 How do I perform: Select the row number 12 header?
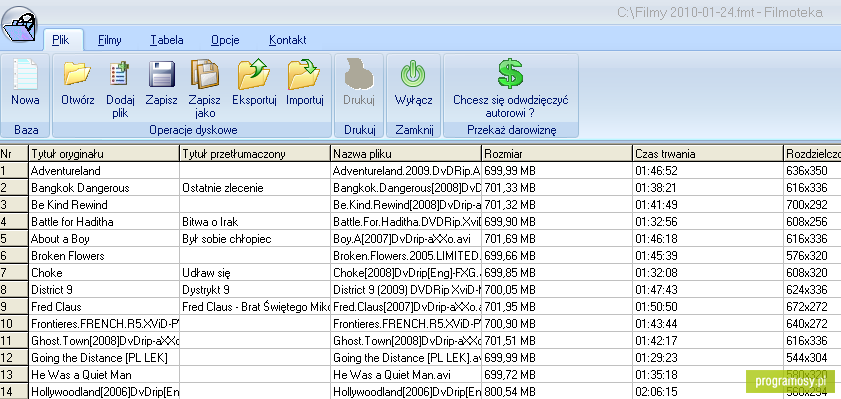(14, 358)
